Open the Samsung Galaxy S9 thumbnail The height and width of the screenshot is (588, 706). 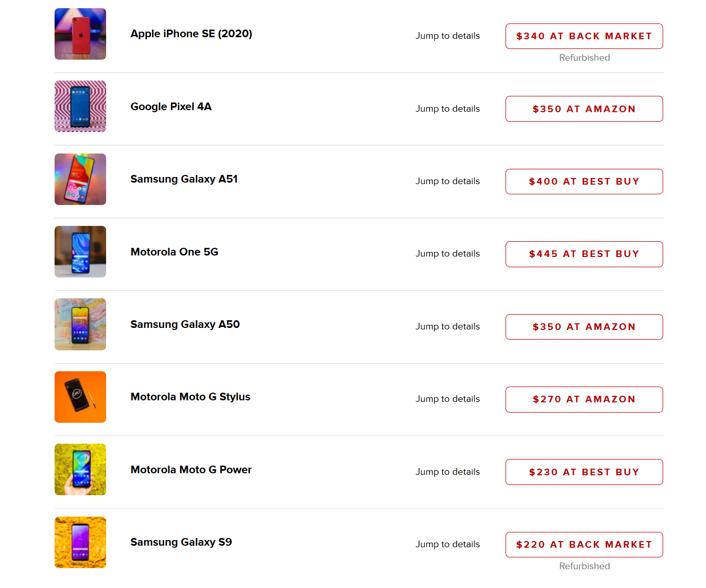pyautogui.click(x=80, y=542)
